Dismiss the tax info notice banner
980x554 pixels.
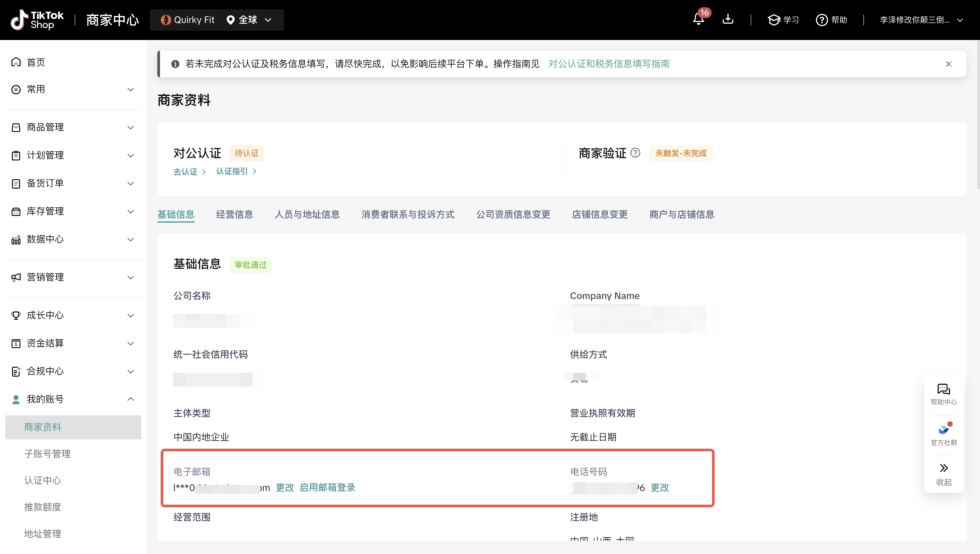point(948,64)
